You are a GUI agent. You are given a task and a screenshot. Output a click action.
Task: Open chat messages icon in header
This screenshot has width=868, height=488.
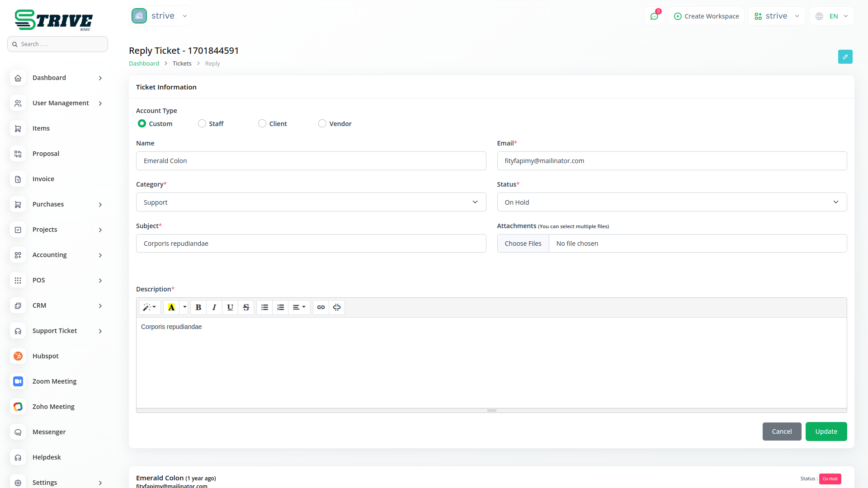point(654,16)
